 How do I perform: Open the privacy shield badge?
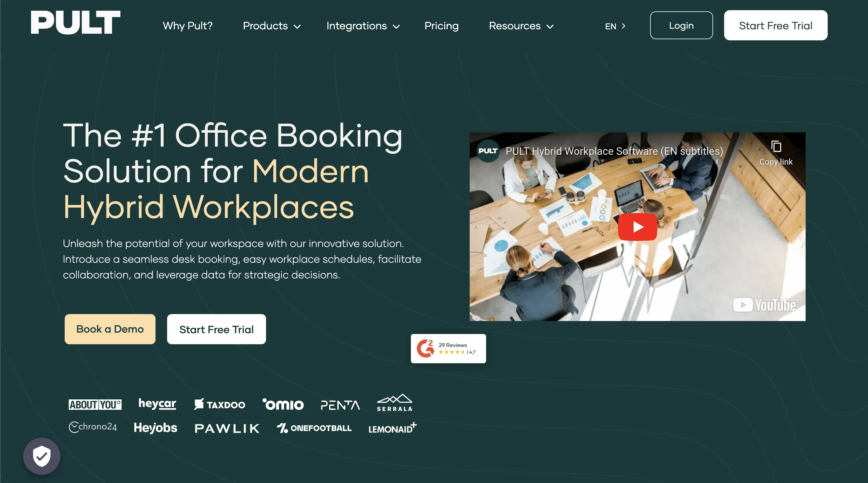click(41, 456)
